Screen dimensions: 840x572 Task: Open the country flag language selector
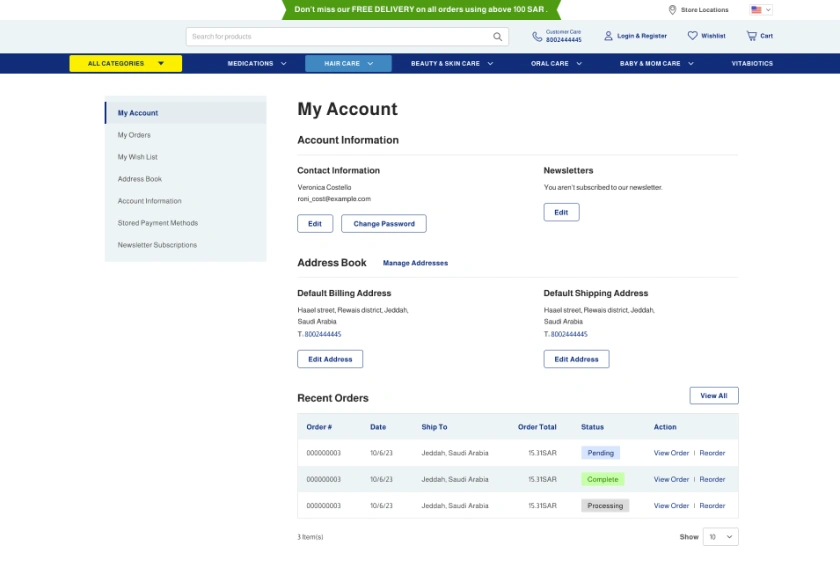tap(760, 10)
